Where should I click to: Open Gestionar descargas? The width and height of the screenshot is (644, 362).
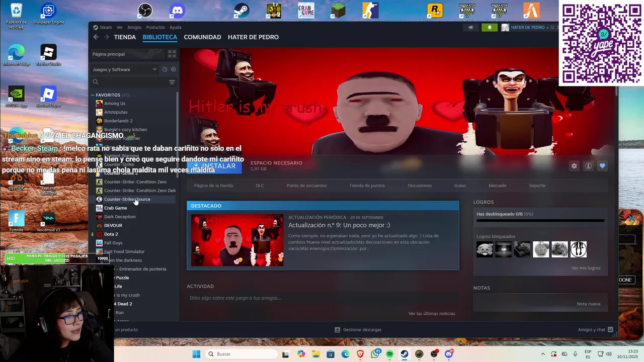[358, 330]
